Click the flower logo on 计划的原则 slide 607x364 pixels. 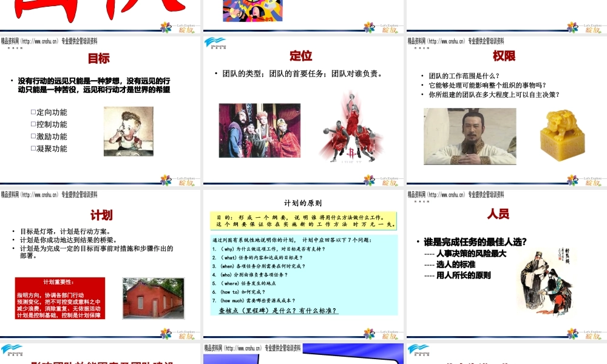pyautogui.click(x=369, y=334)
